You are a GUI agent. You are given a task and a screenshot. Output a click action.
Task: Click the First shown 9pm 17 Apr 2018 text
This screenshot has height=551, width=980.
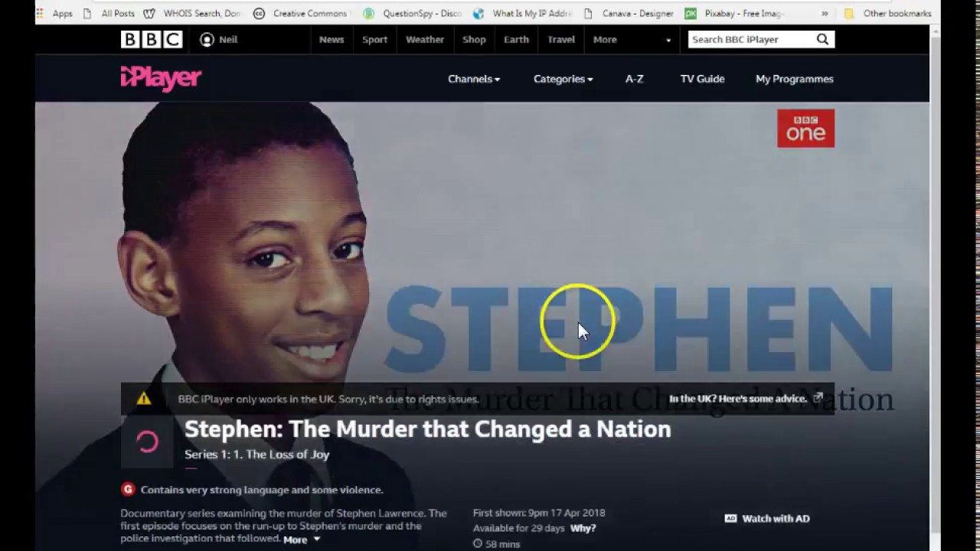(539, 513)
